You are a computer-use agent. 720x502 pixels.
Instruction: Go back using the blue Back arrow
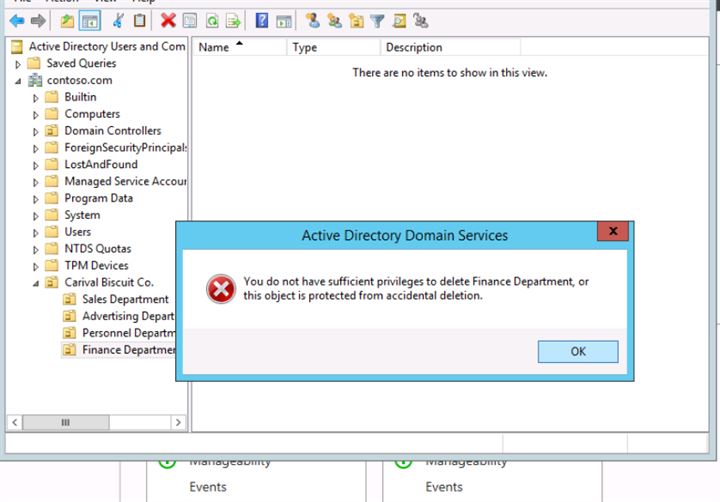(17, 21)
